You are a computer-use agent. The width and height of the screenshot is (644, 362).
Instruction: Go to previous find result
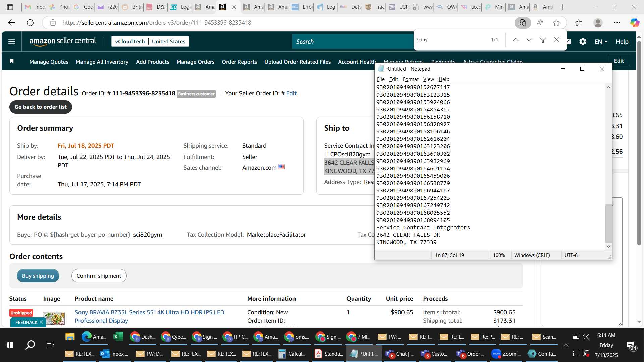(516, 40)
